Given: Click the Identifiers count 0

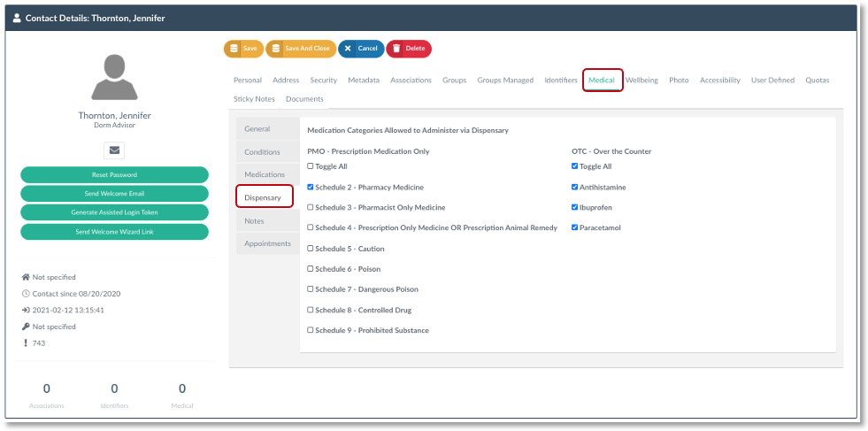Looking at the screenshot, I should [115, 389].
